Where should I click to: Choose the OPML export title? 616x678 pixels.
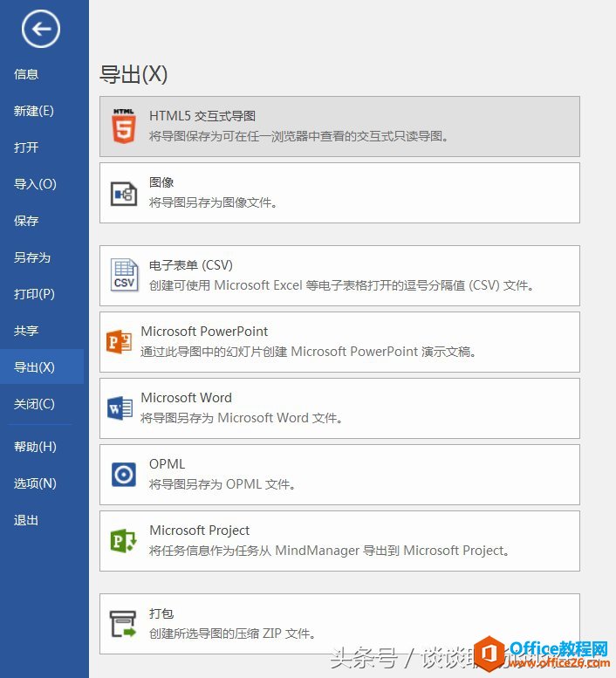[167, 464]
